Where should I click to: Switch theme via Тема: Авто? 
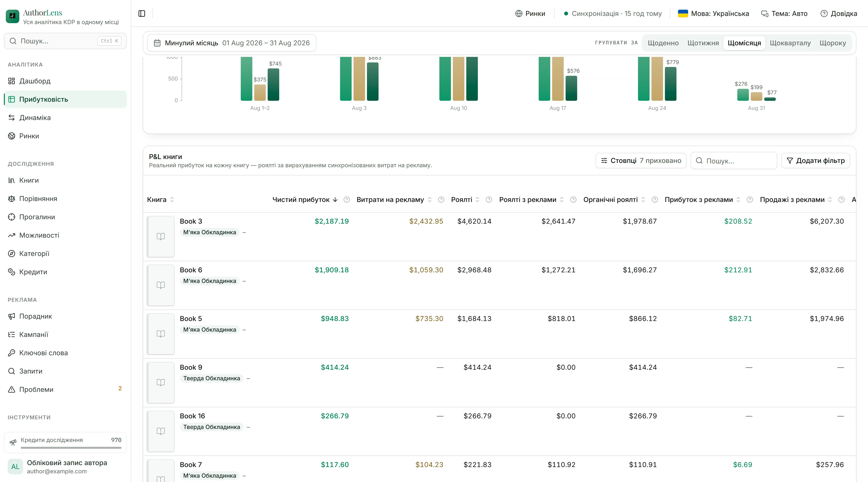[784, 13]
